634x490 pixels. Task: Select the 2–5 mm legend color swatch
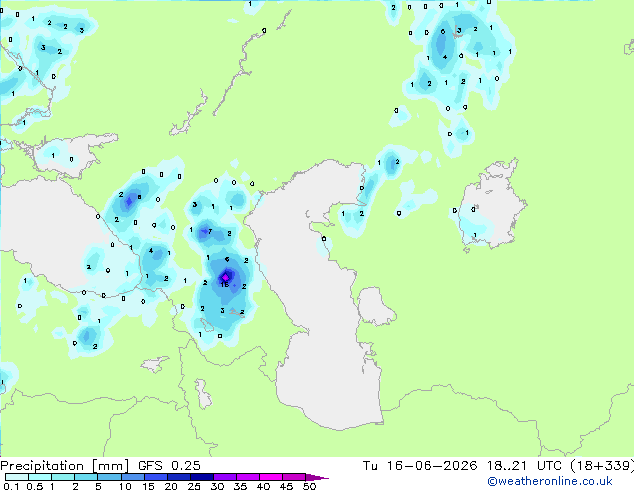coord(86,477)
